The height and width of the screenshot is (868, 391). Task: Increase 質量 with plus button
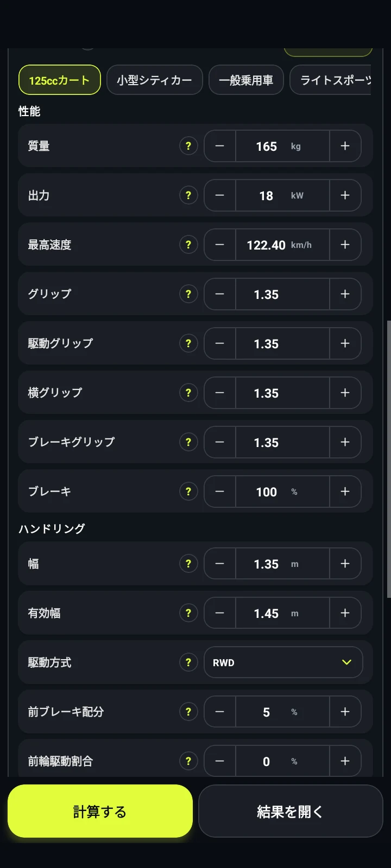pos(345,146)
